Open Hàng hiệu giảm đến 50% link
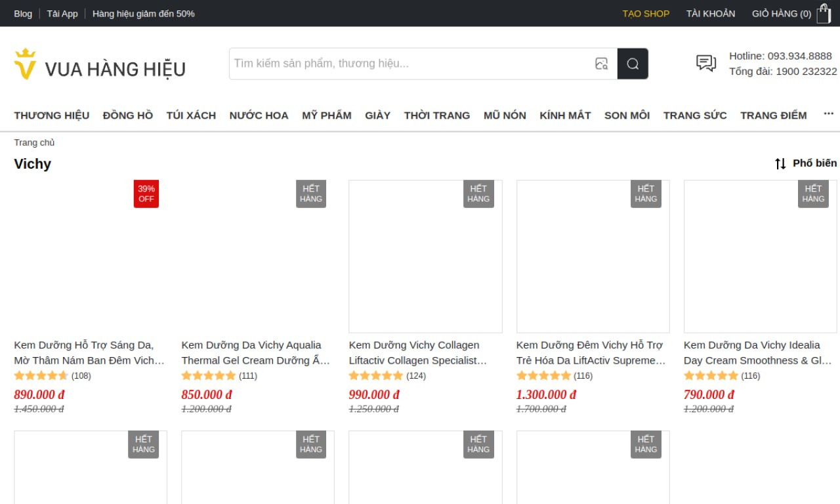Screen dimensions: 840x504 144,13
